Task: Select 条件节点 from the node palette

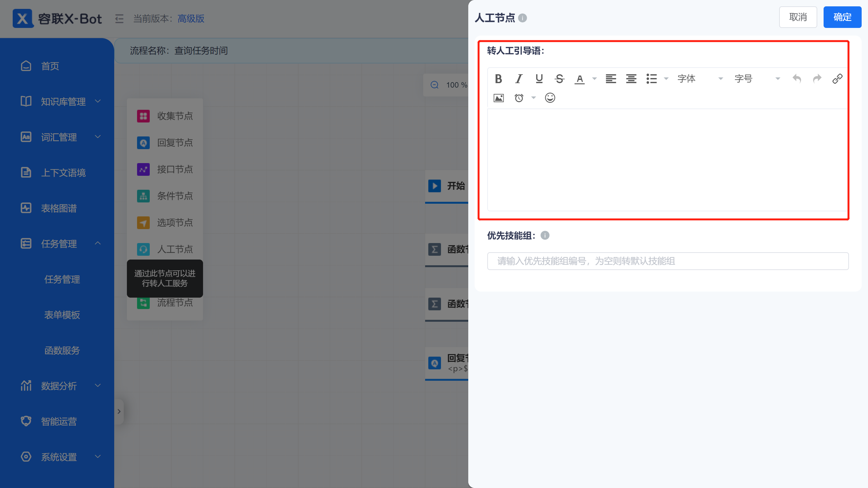Action: 165,196
